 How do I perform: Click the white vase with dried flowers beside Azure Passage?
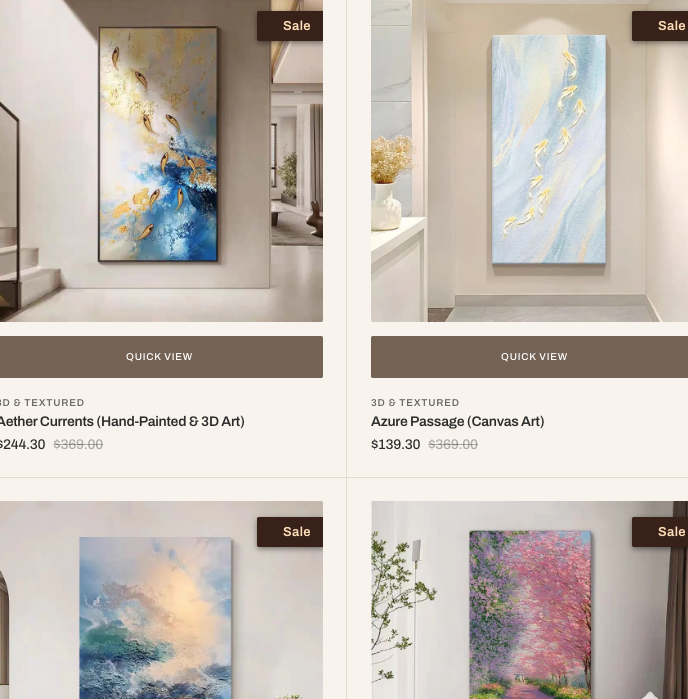coord(390,183)
